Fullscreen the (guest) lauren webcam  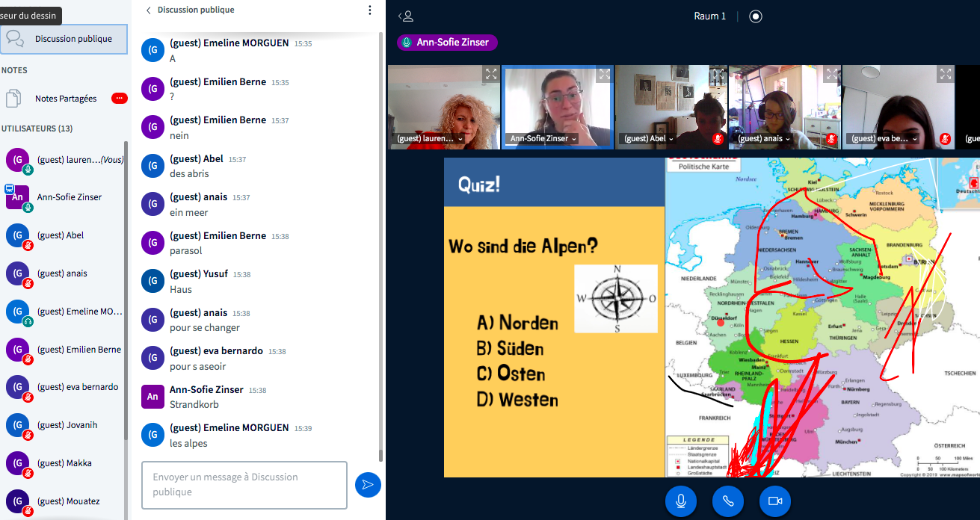click(x=490, y=74)
